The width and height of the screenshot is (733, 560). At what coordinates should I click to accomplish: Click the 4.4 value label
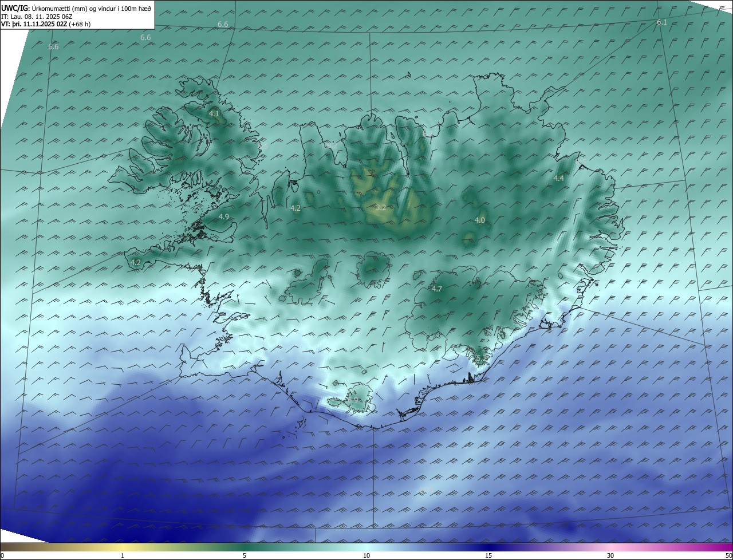click(x=558, y=178)
